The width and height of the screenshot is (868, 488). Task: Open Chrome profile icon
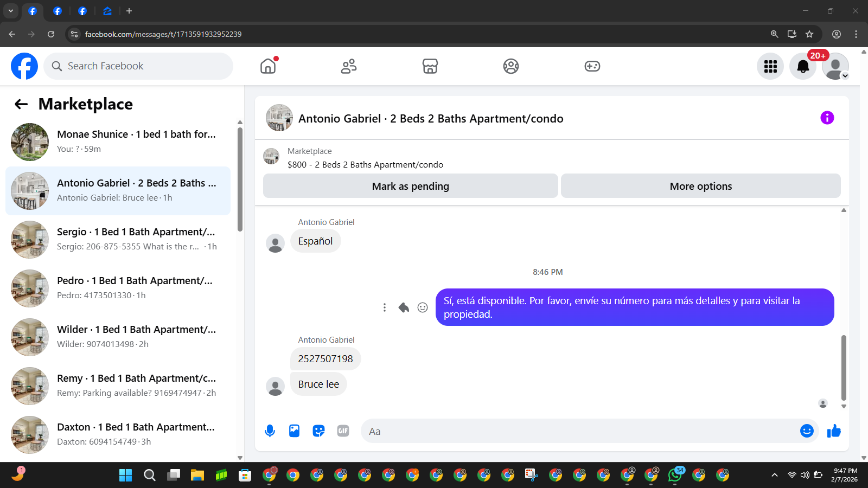coord(837,34)
